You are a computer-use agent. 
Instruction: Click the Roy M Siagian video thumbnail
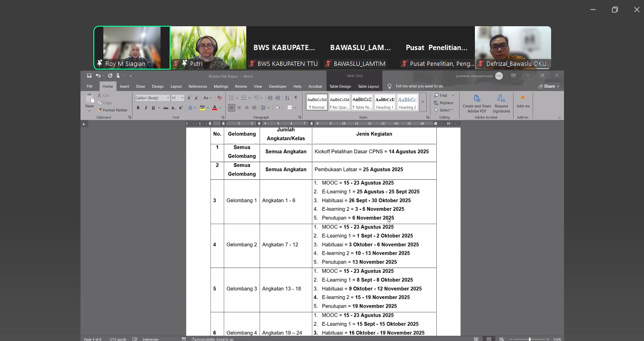(132, 48)
